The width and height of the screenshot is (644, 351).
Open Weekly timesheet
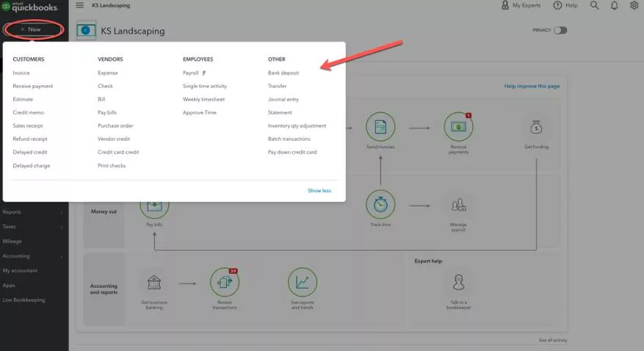[x=203, y=99]
